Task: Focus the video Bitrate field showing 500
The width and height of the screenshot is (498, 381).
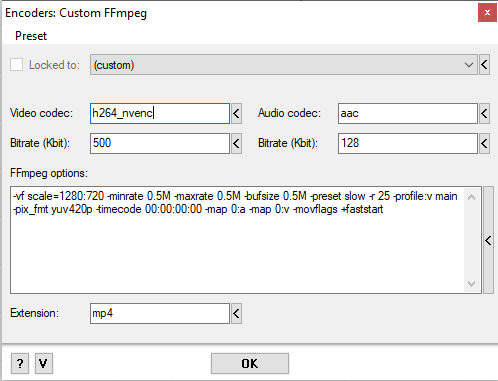Action: coord(160,143)
